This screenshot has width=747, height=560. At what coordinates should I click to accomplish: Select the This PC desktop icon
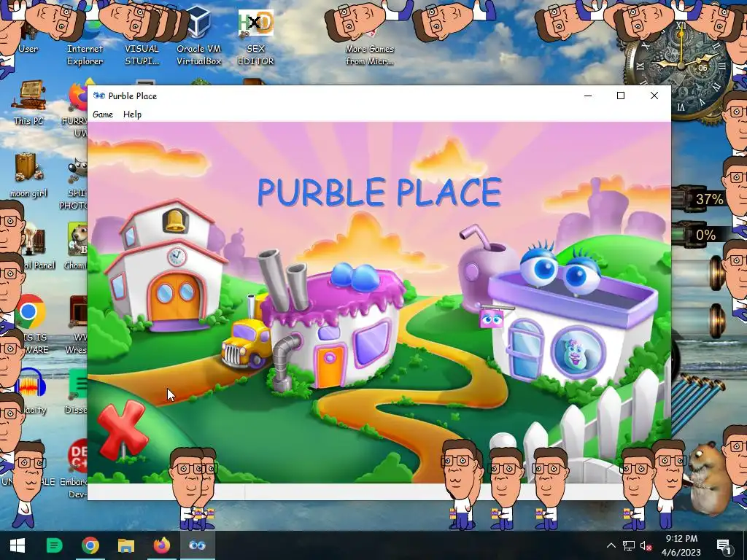(28, 103)
